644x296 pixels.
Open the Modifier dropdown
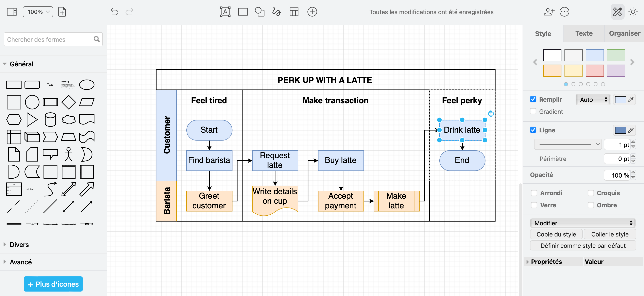tap(582, 223)
